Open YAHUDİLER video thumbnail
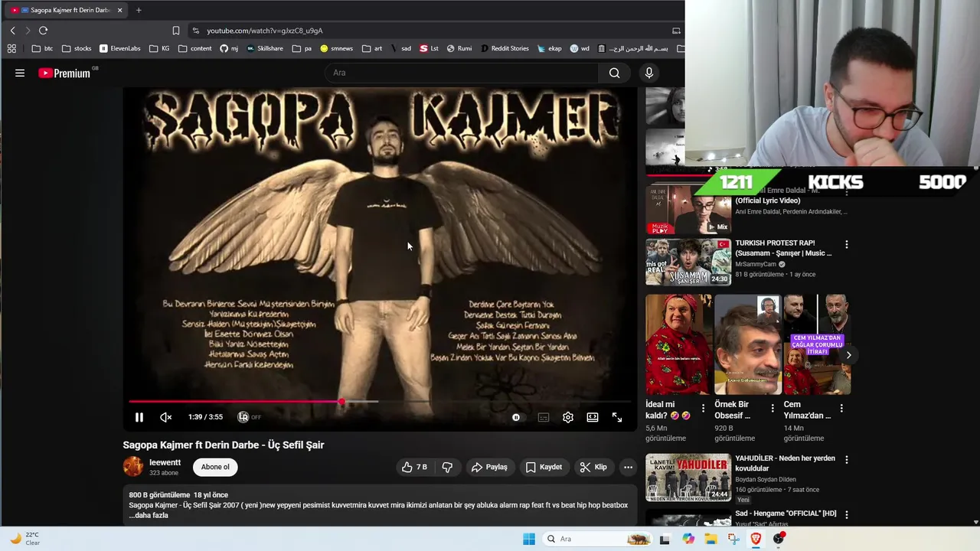The image size is (980, 551). point(688,478)
